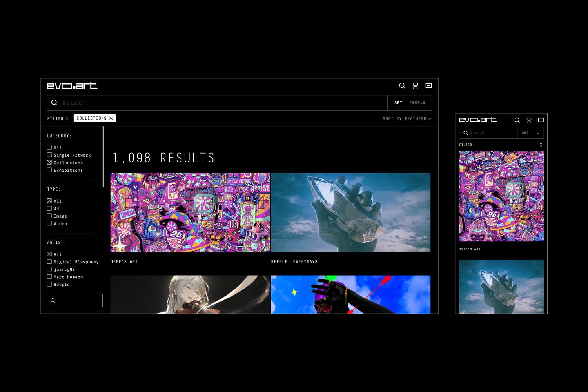
Task: Click the evo.art logo in desktop view
Action: tap(72, 86)
